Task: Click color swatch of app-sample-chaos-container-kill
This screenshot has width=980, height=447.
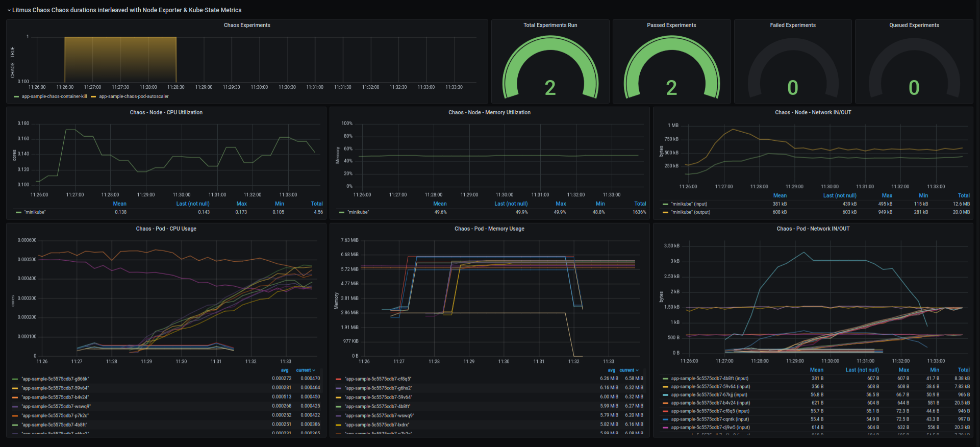Action: click(16, 96)
